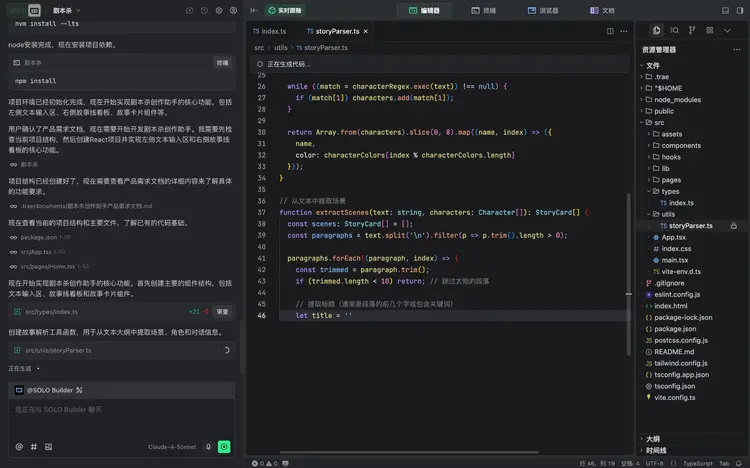This screenshot has height=468, width=750.
Task: Click the # context icon in chat
Action: [34, 446]
